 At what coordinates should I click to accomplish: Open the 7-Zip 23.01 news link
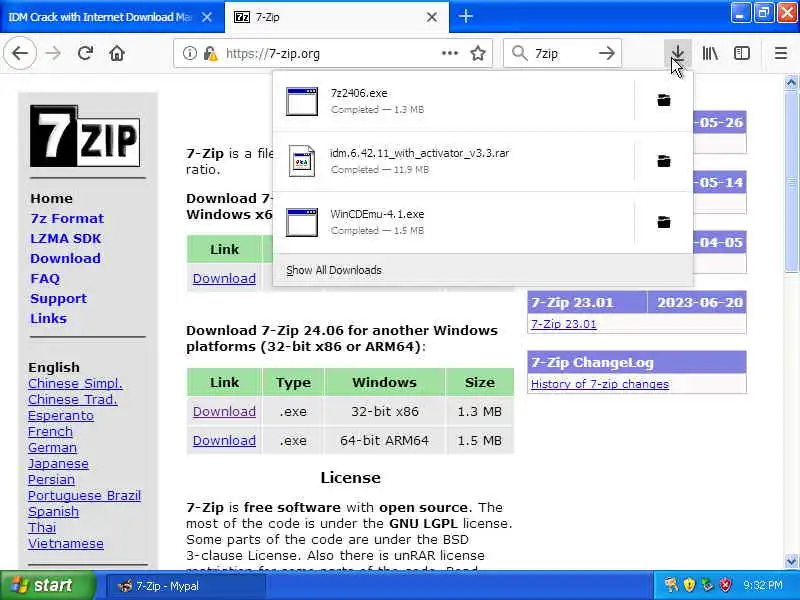point(563,324)
